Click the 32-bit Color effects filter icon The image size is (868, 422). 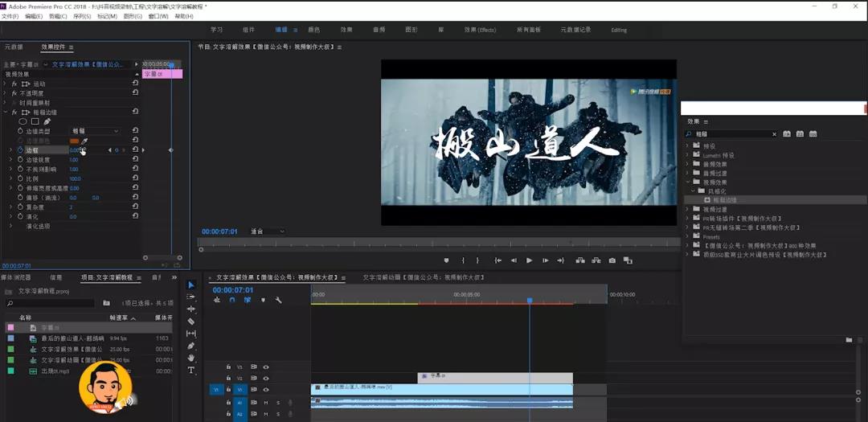tap(800, 134)
